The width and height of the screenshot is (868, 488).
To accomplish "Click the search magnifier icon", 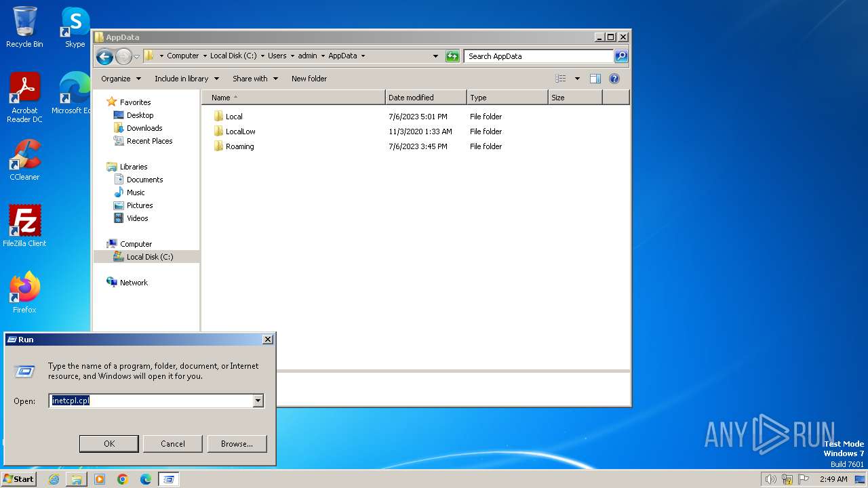I will 620,56.
